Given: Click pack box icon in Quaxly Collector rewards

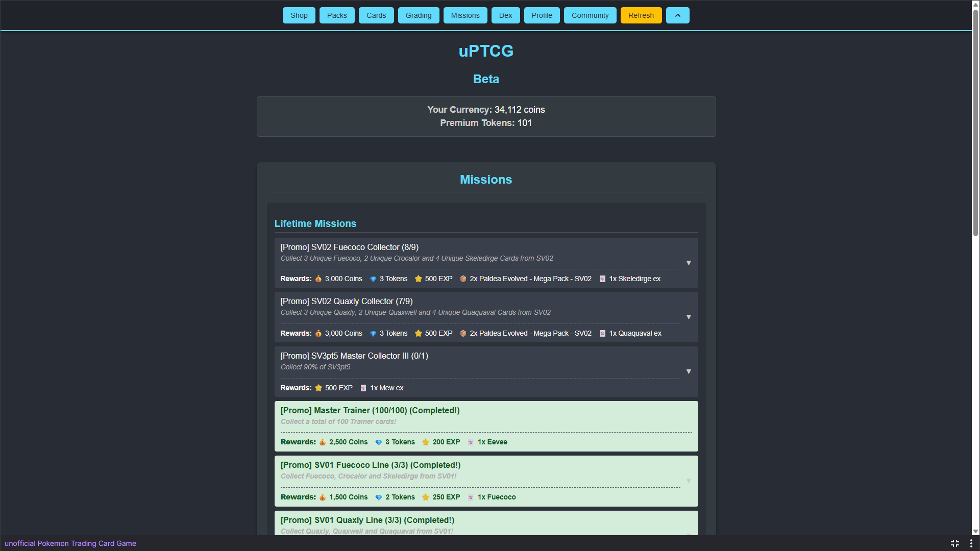Looking at the screenshot, I should tap(463, 333).
